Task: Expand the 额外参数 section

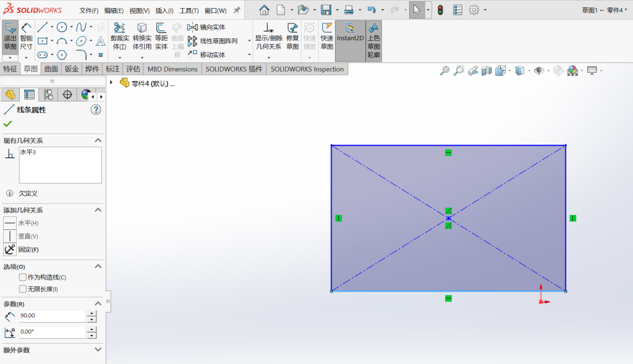Action: pos(98,349)
